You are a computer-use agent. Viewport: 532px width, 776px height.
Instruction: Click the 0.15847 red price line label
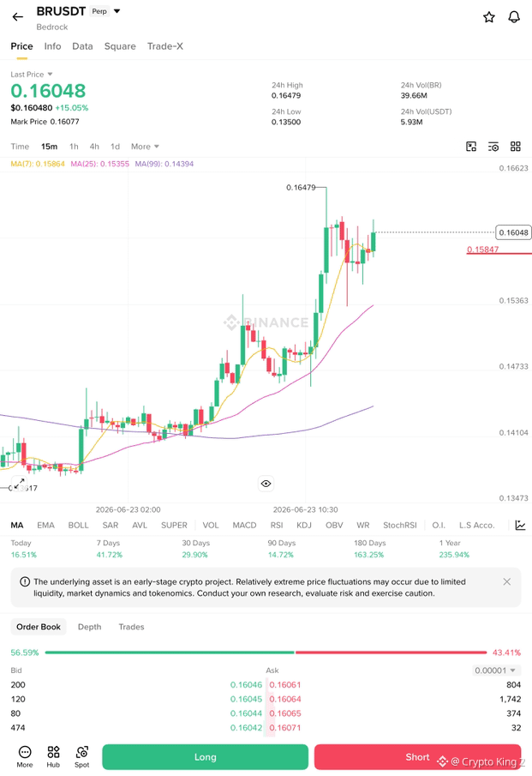click(482, 250)
